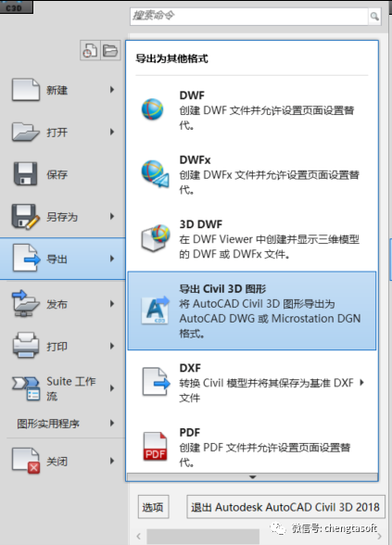The height and width of the screenshot is (545, 392).
Task: Select the 保存 menu item
Action: tap(63, 174)
